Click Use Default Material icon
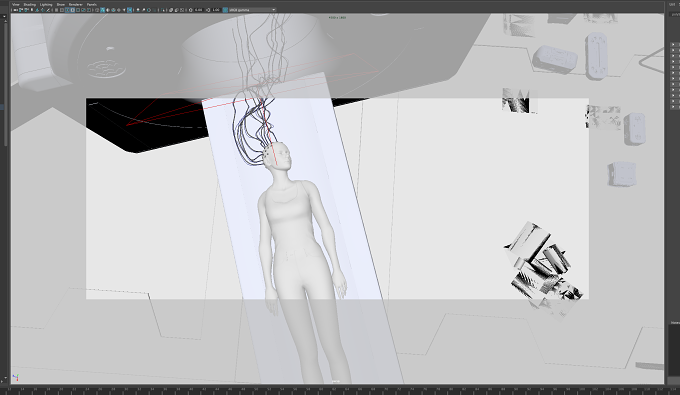This screenshot has height=395, width=680. [108, 10]
